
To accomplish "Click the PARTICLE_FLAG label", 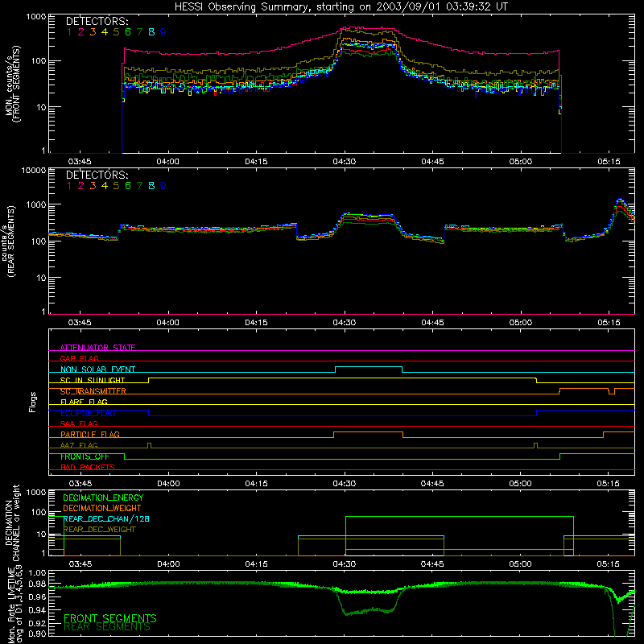I will coord(90,435).
